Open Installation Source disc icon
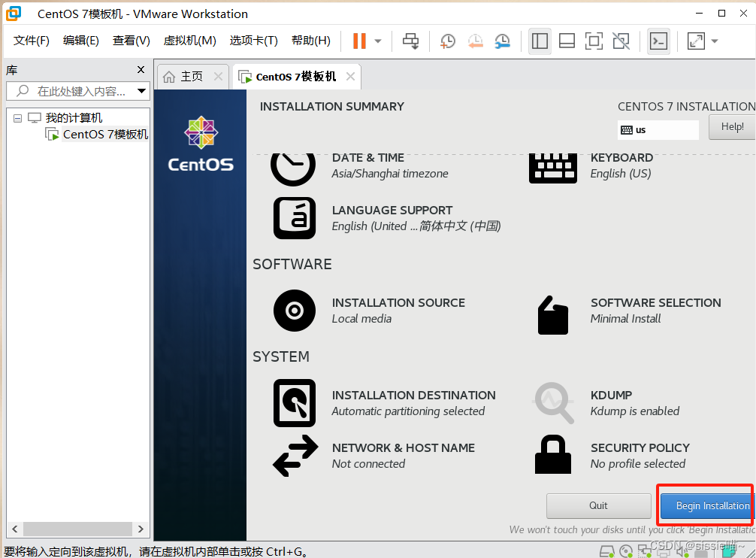Screen dimensions: 756x558 [x=295, y=311]
